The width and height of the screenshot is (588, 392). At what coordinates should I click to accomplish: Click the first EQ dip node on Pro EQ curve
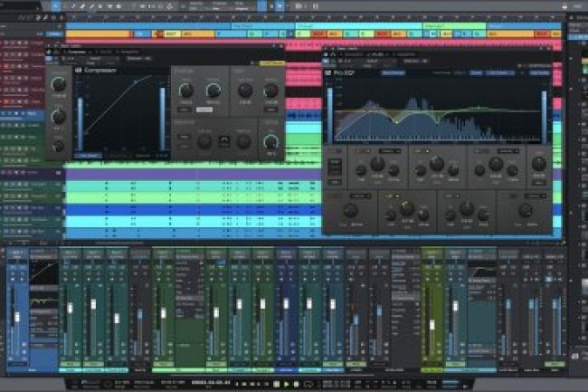tap(397, 122)
